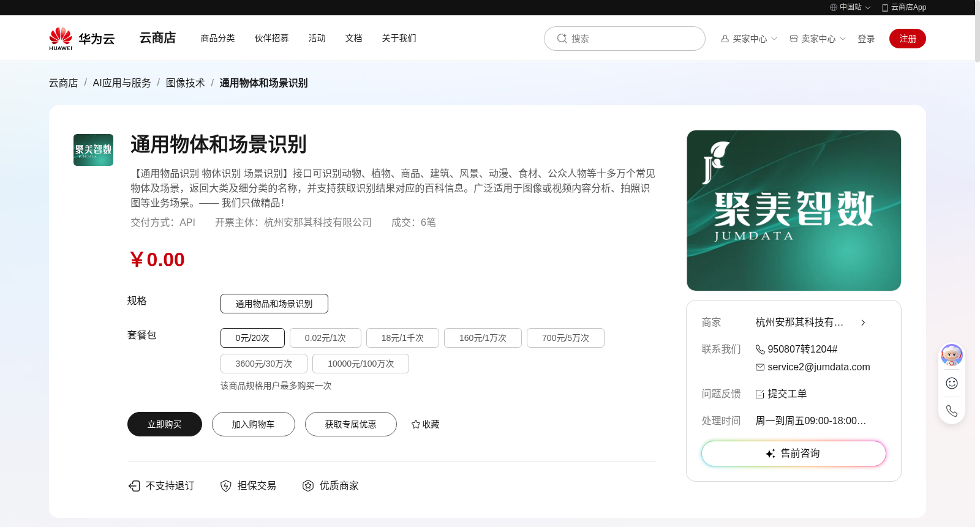Open the 伙伴招募 menu item
Screen dimensions: 980x527
tap(272, 38)
